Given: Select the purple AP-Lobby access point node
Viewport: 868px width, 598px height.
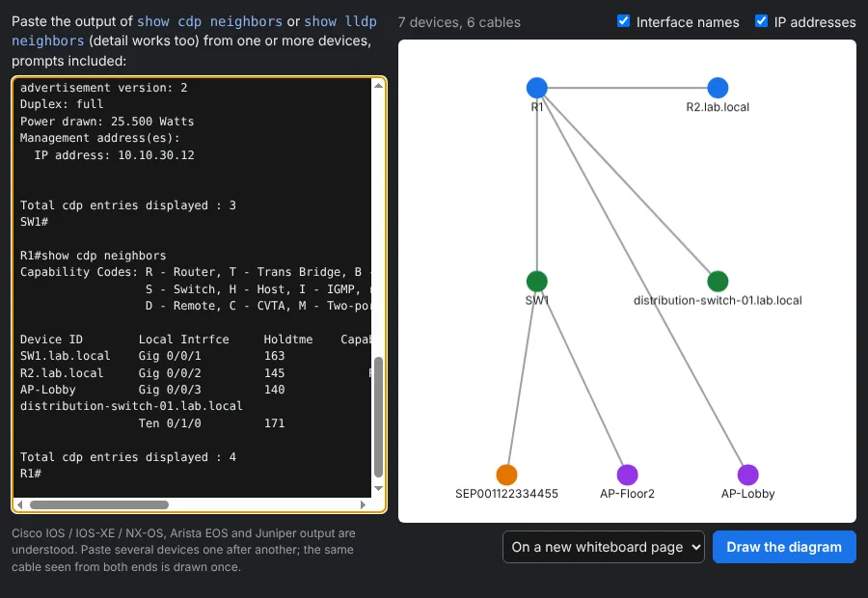Looking at the screenshot, I should (747, 475).
